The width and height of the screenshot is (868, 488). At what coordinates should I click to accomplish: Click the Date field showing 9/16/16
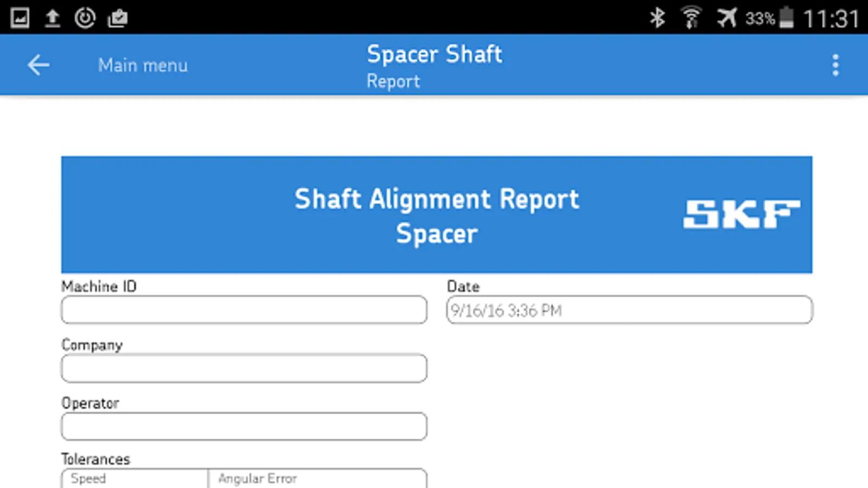point(629,310)
